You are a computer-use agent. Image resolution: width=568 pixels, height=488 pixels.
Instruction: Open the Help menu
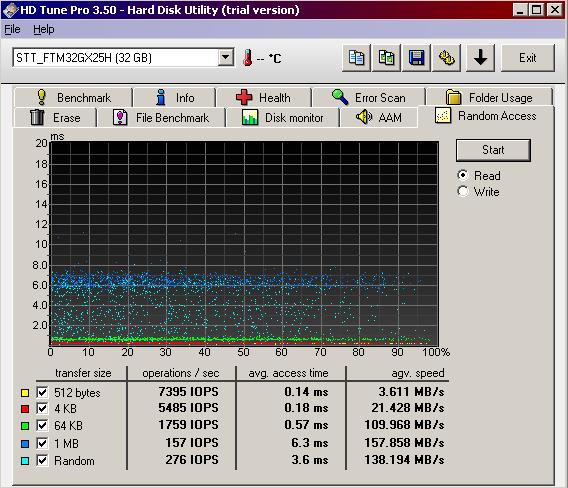[44, 29]
